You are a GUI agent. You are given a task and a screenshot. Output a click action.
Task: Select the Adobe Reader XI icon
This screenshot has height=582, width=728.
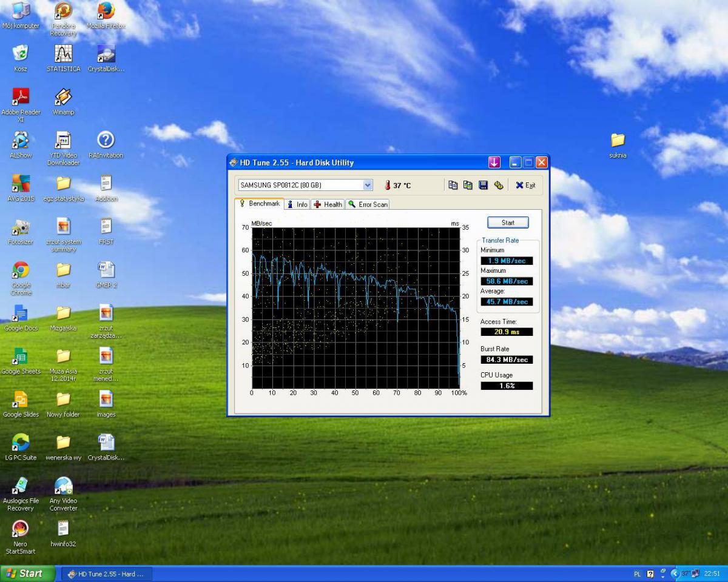pyautogui.click(x=21, y=105)
